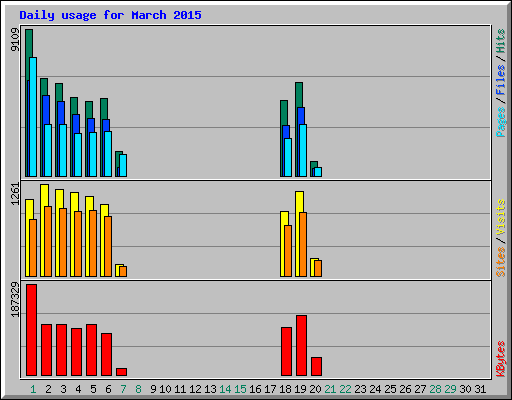512x400 pixels.
Task: Click the cyan Pages bar for day 3
Action: click(63, 150)
